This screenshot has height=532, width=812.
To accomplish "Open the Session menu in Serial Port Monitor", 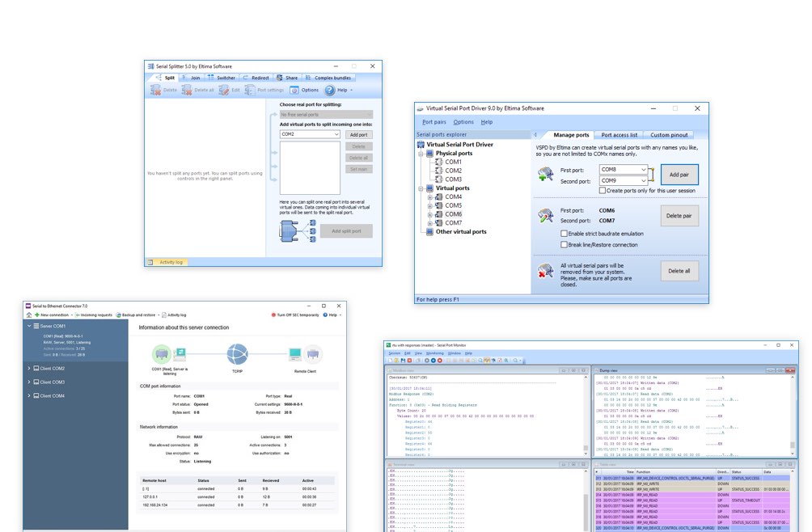I will click(395, 353).
